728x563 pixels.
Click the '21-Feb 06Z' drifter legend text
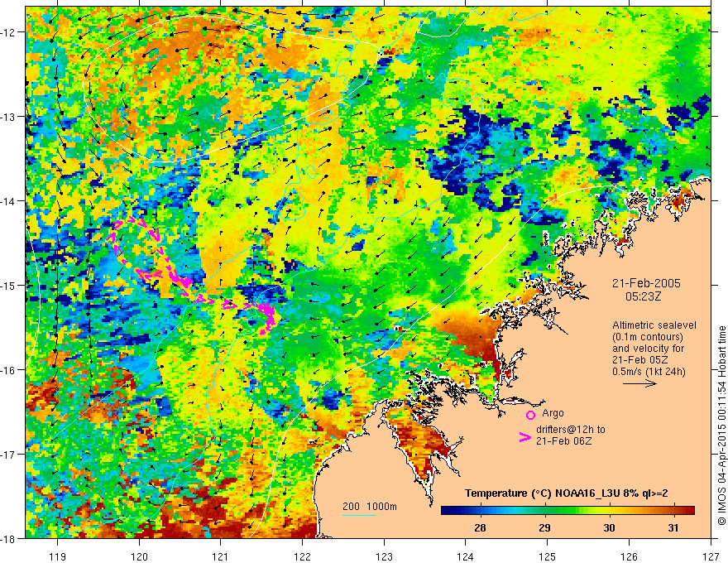(564, 440)
